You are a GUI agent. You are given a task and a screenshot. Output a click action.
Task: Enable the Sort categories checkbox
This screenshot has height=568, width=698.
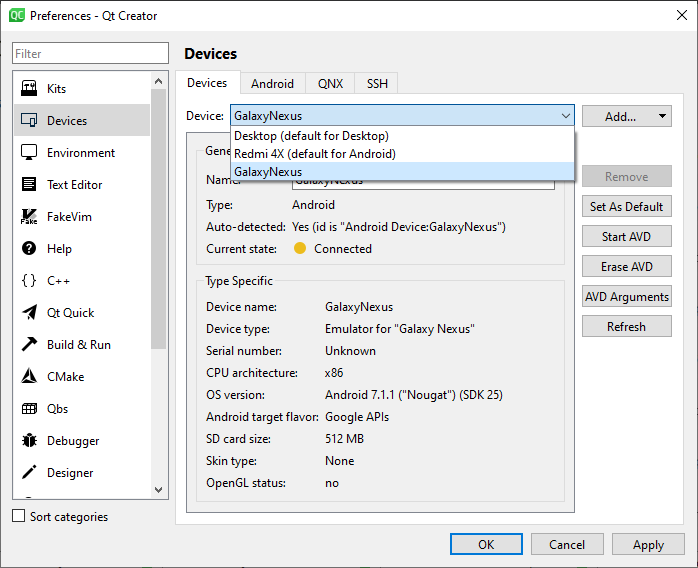pyautogui.click(x=18, y=516)
